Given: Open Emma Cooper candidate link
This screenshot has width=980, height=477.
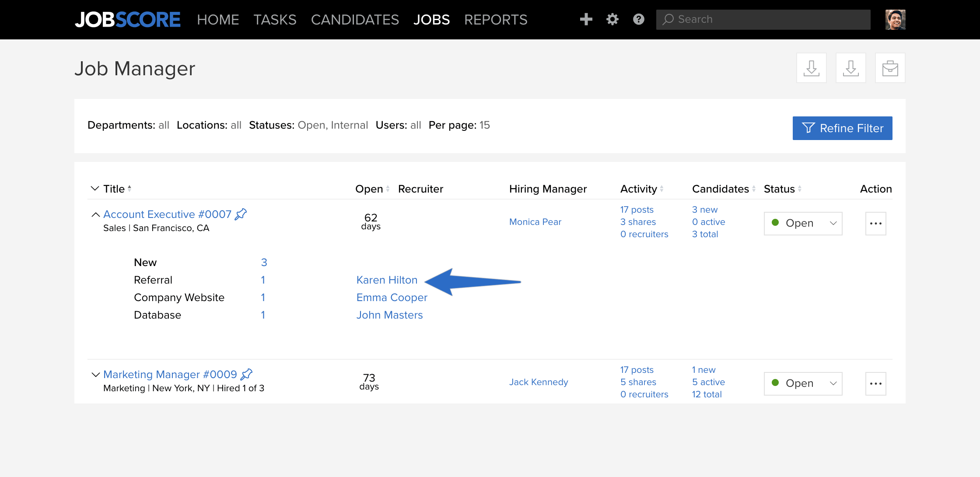Looking at the screenshot, I should click(x=392, y=298).
